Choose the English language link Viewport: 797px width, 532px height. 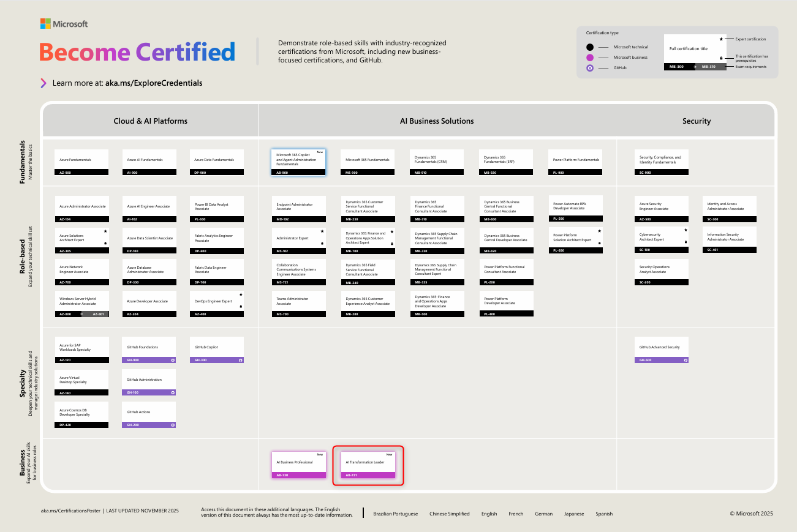point(489,514)
